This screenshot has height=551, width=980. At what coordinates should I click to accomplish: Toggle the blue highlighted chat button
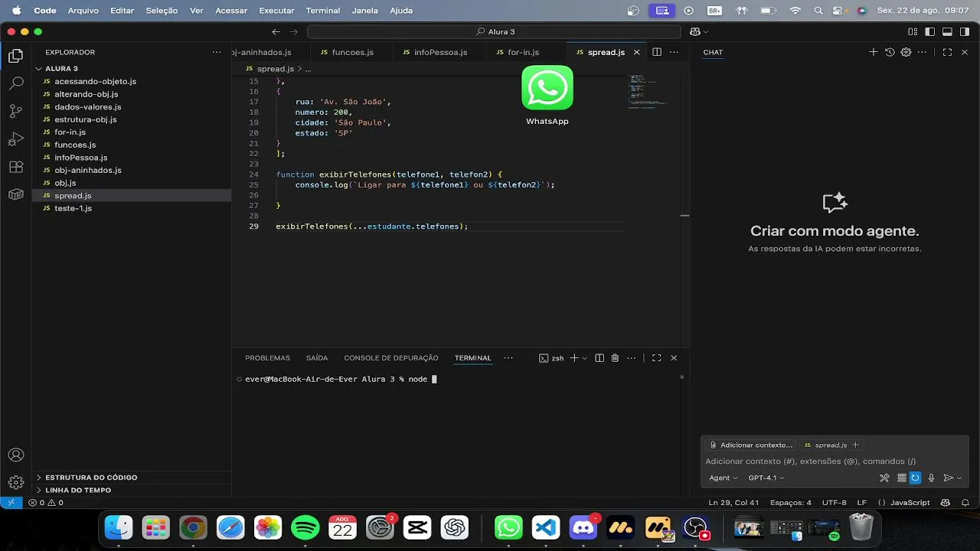pyautogui.click(x=915, y=478)
